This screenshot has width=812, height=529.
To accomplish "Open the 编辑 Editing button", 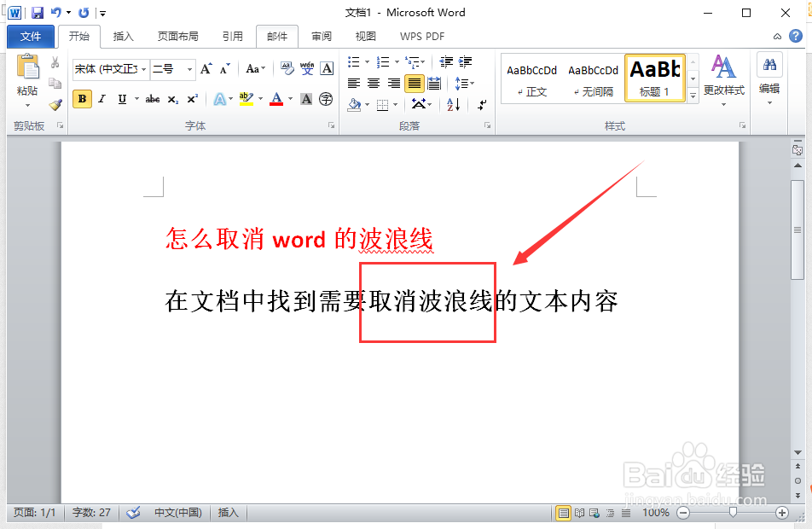I will (769, 78).
